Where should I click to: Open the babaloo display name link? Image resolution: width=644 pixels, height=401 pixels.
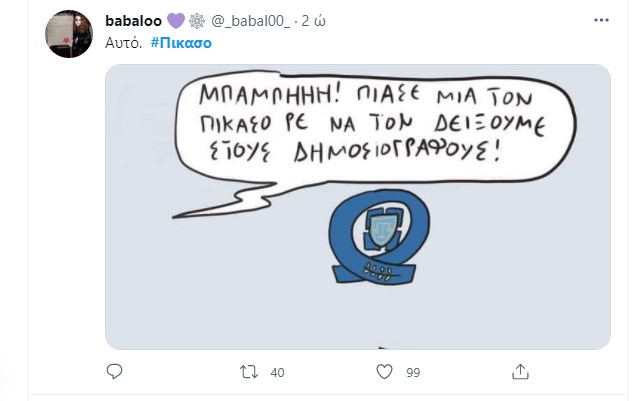click(133, 21)
